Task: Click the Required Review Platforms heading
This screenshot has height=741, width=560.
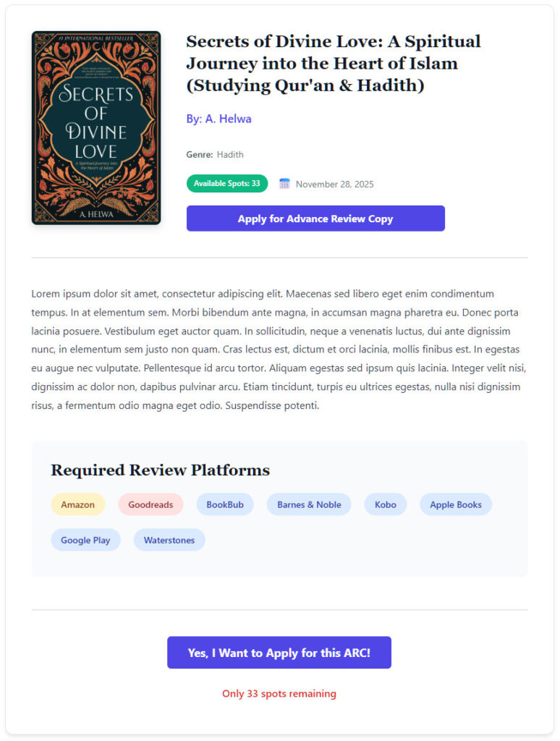Action: coord(160,470)
